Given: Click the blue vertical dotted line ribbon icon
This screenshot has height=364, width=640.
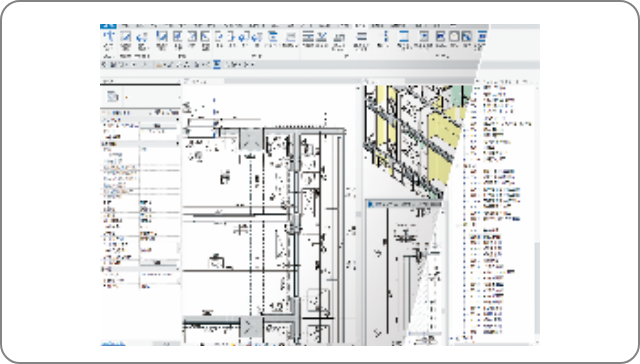Looking at the screenshot, I should pyautogui.click(x=386, y=36).
